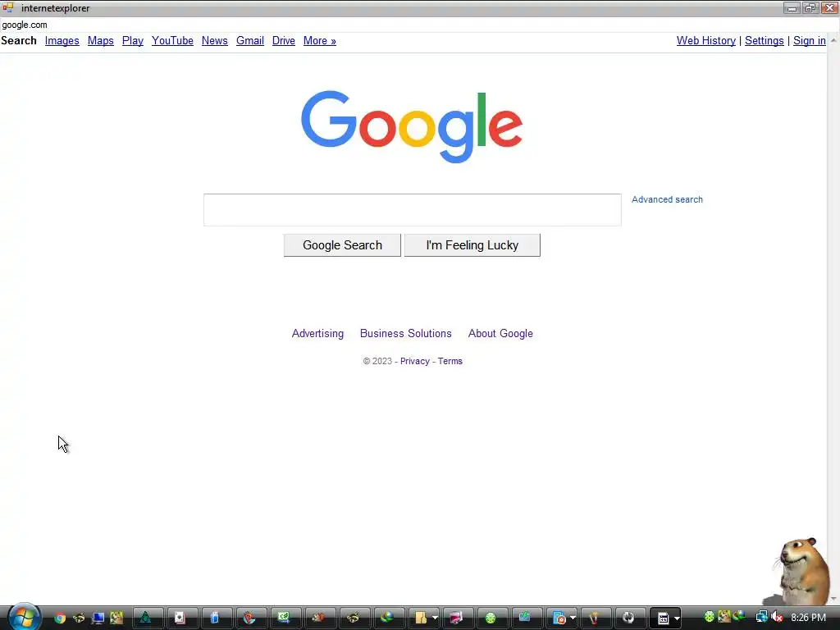Open the Windows Start orb
The height and width of the screenshot is (630, 840).
coord(24,617)
